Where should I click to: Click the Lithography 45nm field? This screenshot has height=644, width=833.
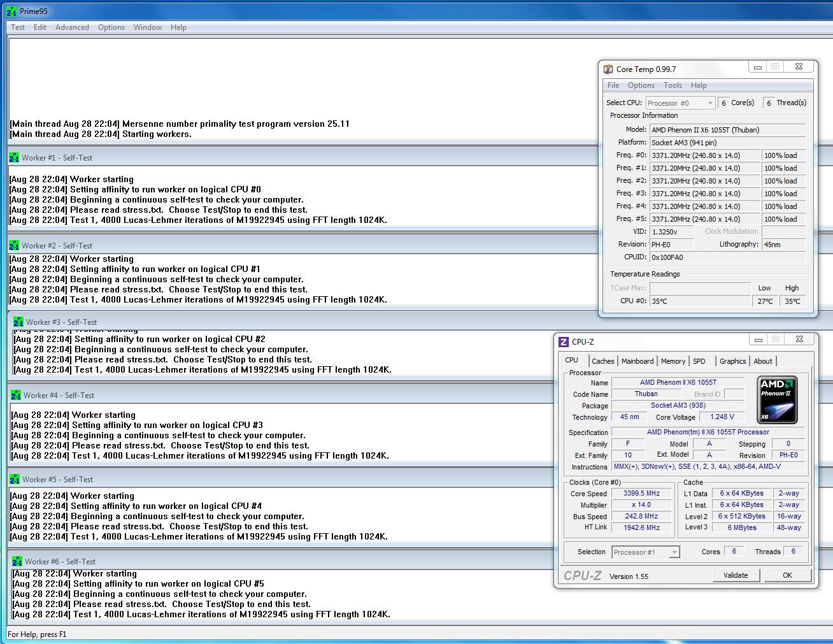click(x=784, y=245)
